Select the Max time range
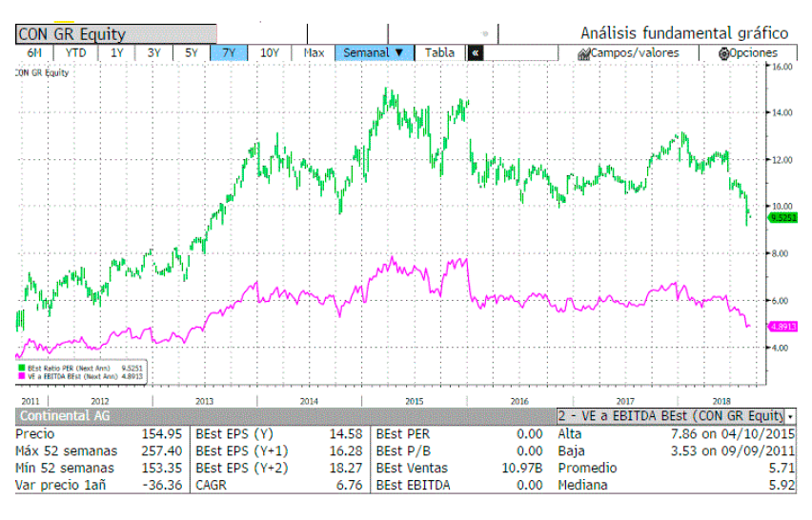Viewport: 812px width, 520px height. [314, 53]
